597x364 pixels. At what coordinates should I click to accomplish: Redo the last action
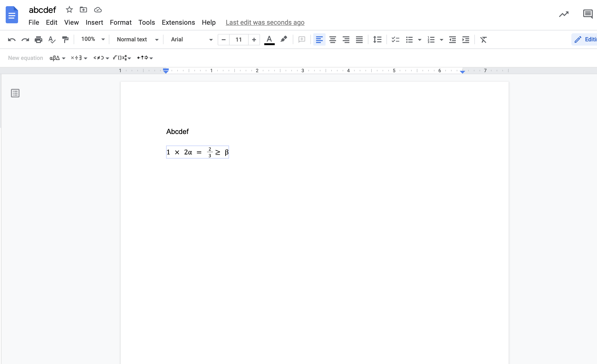tap(25, 39)
